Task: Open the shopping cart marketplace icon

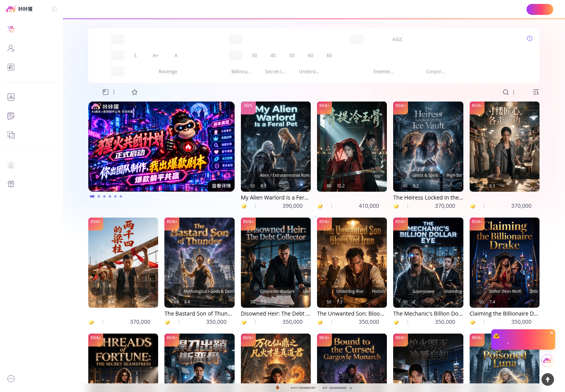Action: click(x=11, y=29)
